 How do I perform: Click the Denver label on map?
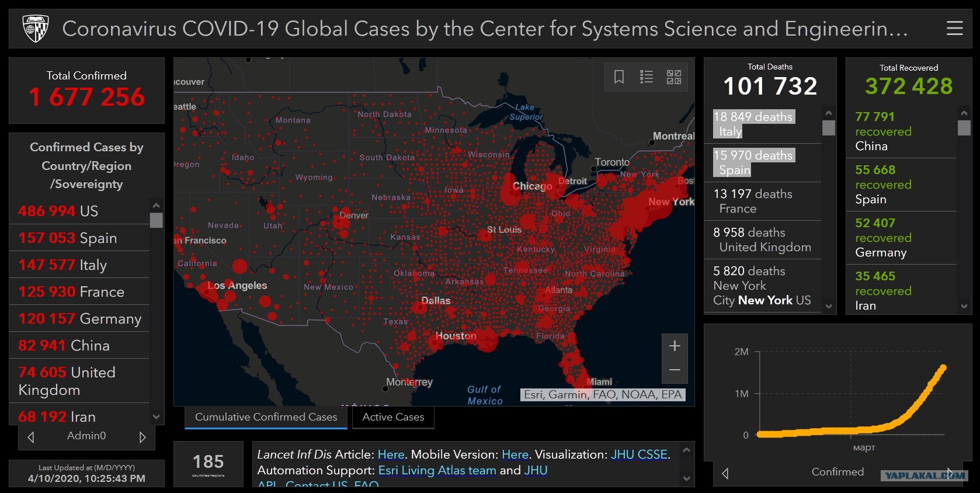tap(354, 216)
